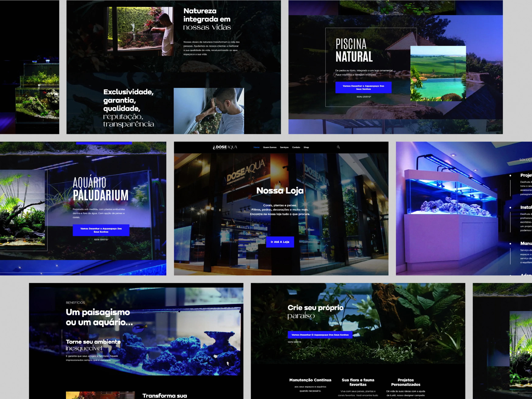Open the Sua flora e fauna favoritas link

pyautogui.click(x=358, y=382)
